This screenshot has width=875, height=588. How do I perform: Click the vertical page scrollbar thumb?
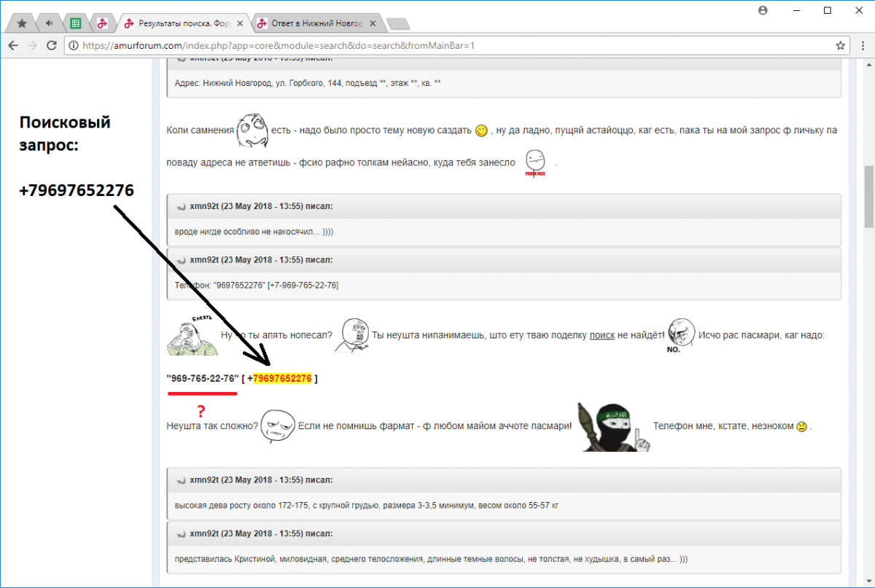point(868,197)
